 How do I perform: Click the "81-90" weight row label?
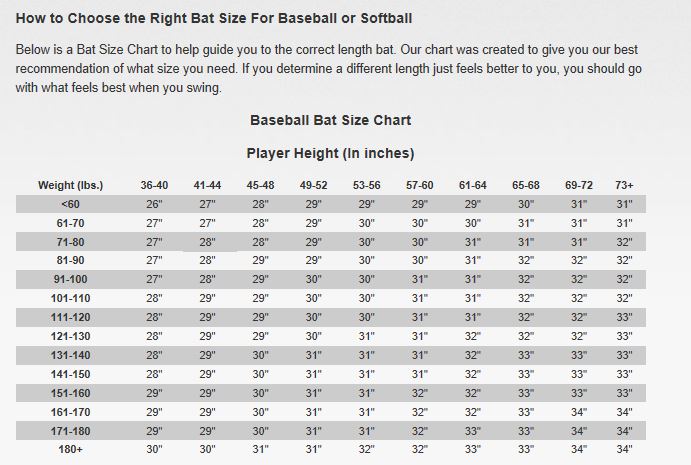(71, 261)
